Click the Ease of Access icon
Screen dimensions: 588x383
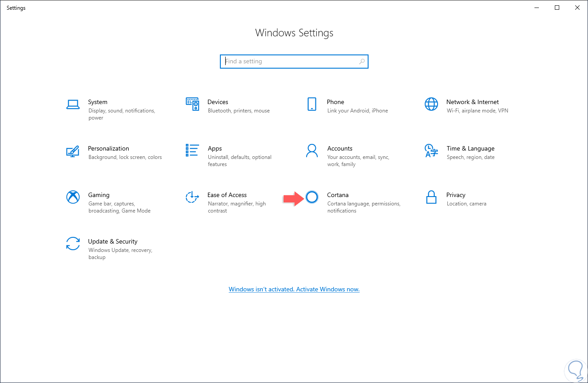coord(192,197)
